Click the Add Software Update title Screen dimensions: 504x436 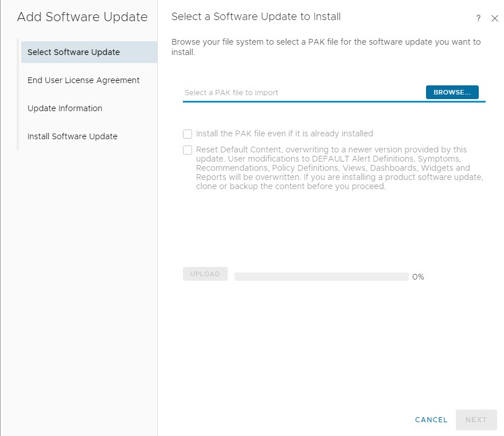(82, 17)
